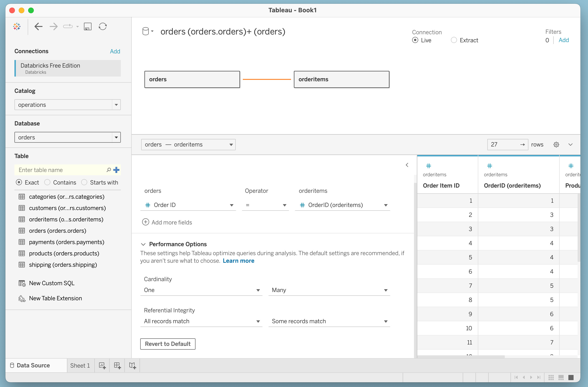This screenshot has height=387, width=588.
Task: Select Contains match radio button
Action: [47, 182]
